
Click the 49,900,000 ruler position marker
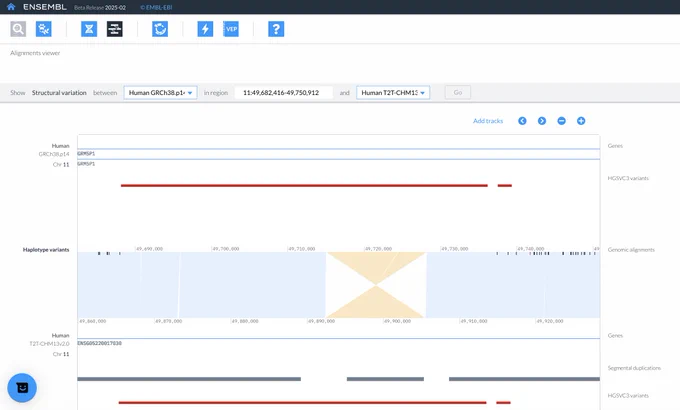coord(397,321)
